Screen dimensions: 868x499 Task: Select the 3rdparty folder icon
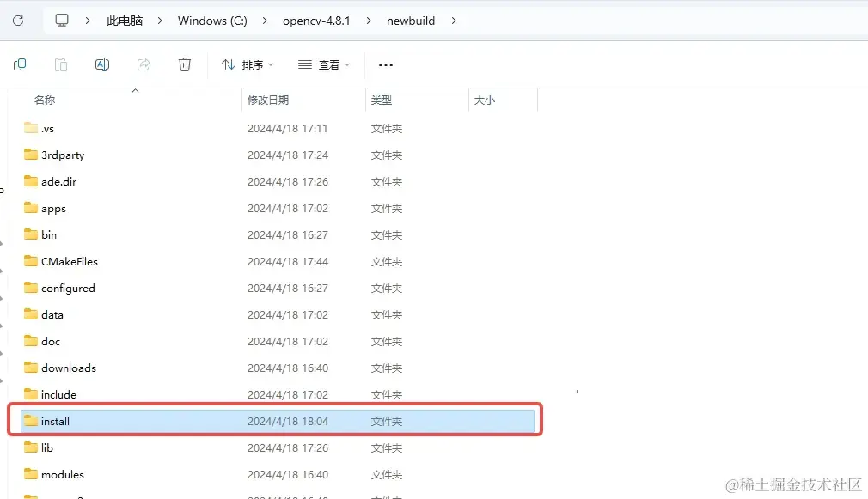pos(31,155)
